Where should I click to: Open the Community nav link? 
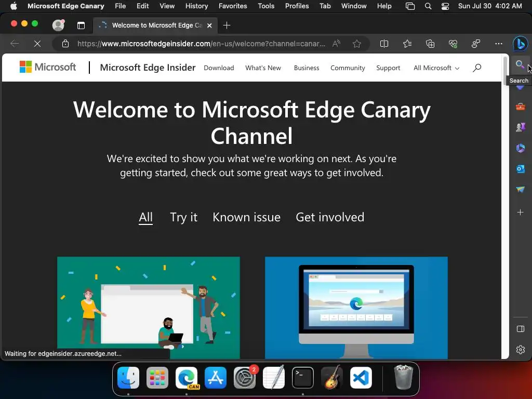pyautogui.click(x=348, y=68)
